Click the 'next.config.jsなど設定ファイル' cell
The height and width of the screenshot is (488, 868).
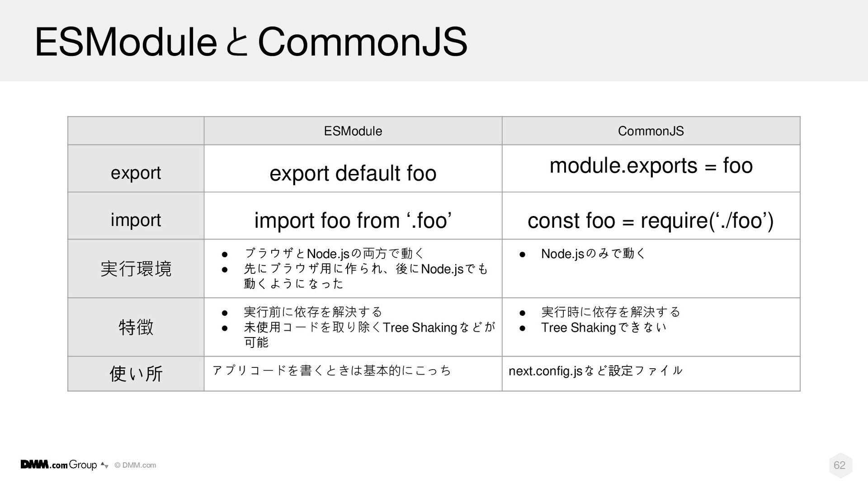651,374
